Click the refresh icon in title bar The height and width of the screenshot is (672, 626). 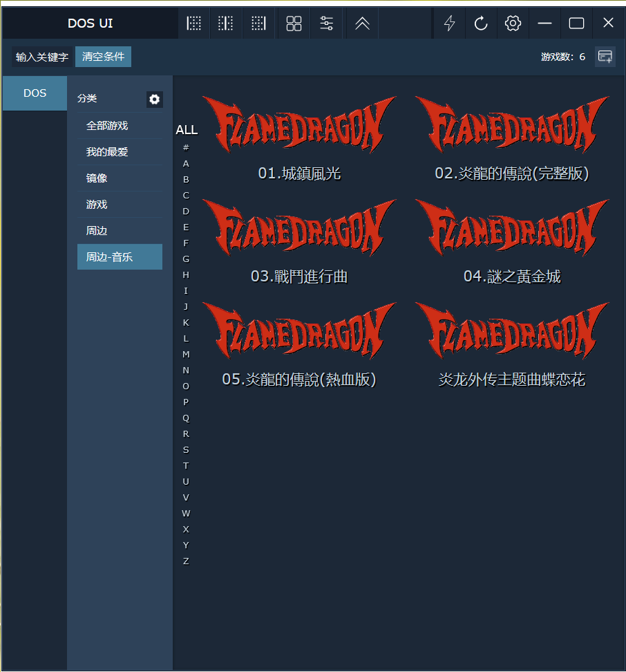(481, 24)
